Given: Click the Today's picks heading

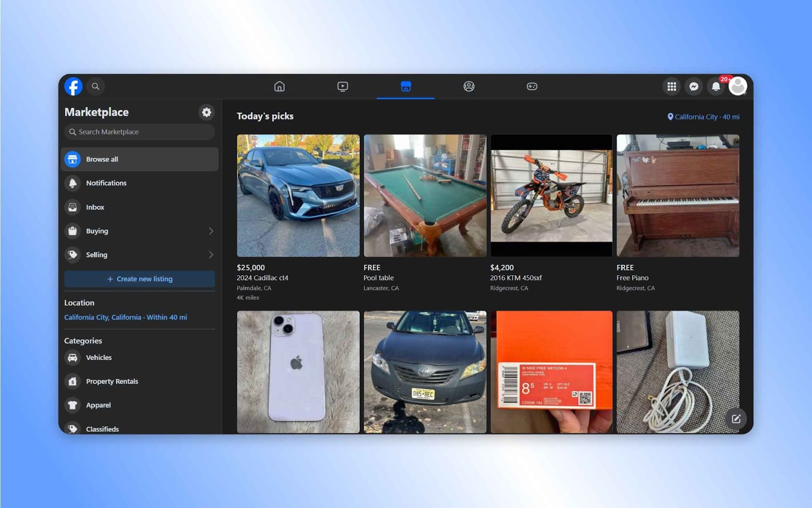Looking at the screenshot, I should pos(265,116).
